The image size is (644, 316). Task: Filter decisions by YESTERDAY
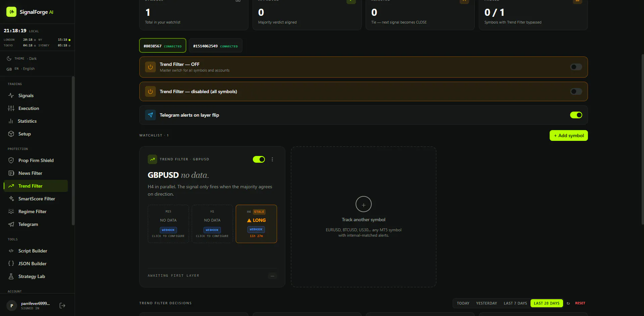pos(486,303)
